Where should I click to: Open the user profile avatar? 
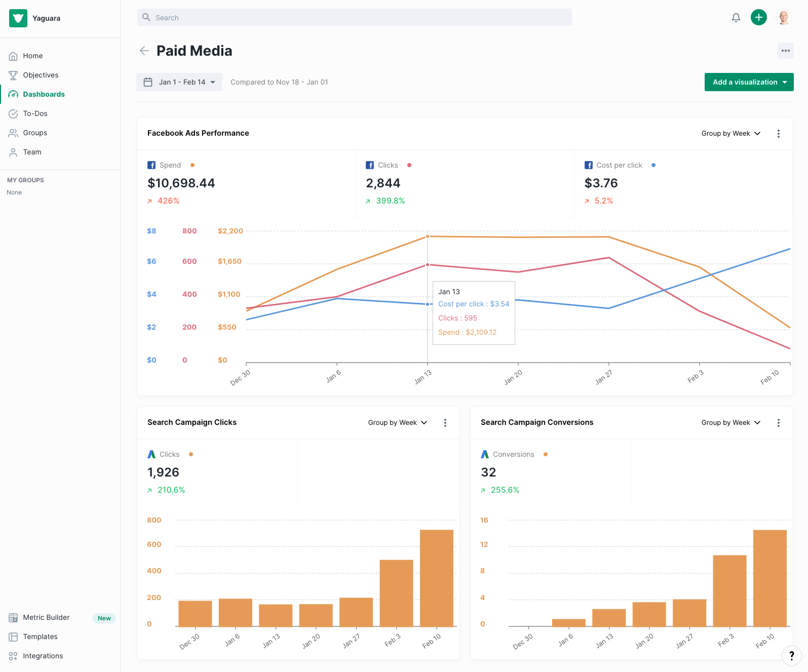(x=784, y=17)
